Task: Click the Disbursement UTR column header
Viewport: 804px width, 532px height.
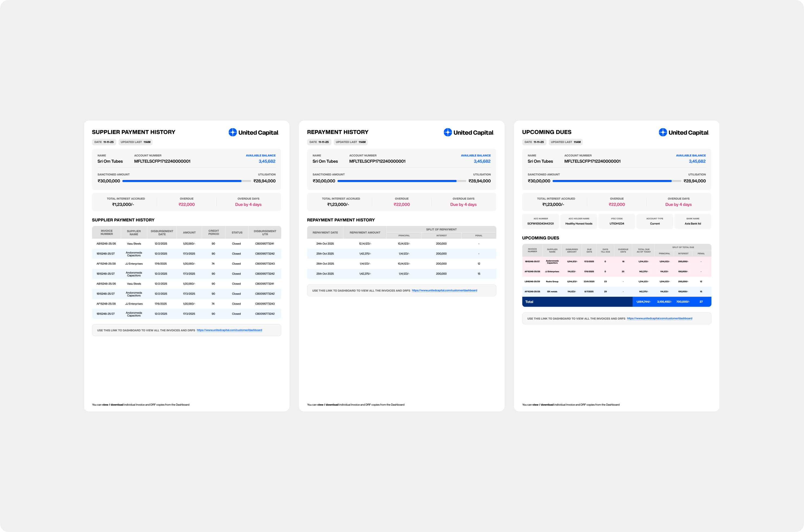Action: (265, 233)
